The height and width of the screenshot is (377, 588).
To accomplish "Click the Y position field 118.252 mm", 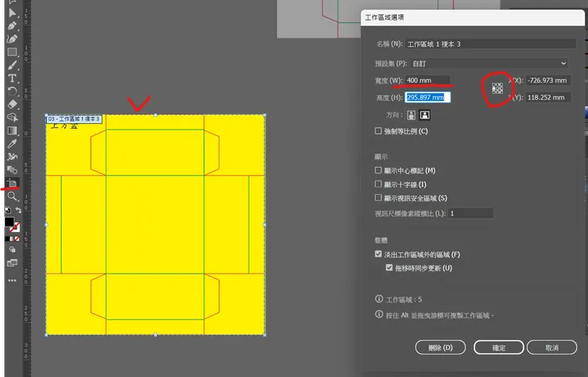I will [x=547, y=97].
